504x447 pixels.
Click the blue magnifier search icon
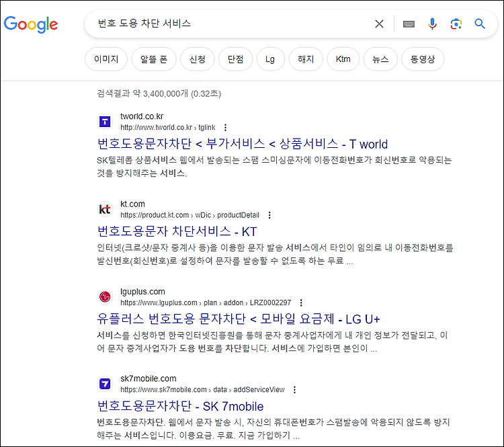tap(480, 24)
